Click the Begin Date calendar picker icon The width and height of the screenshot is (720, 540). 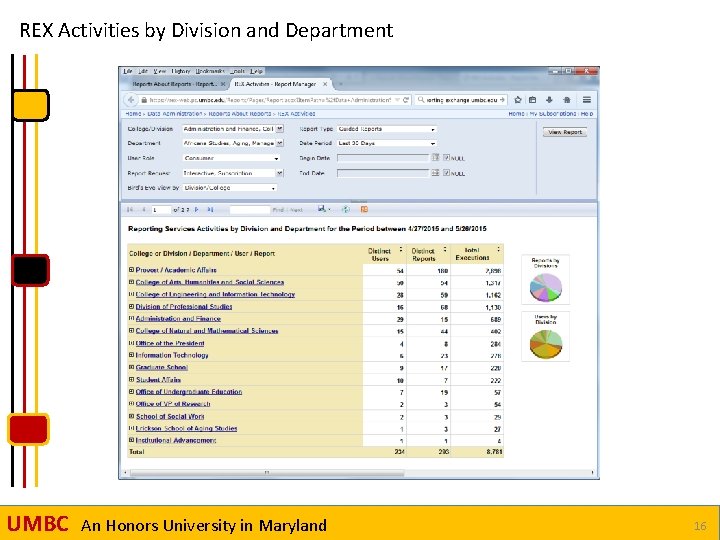coord(435,158)
